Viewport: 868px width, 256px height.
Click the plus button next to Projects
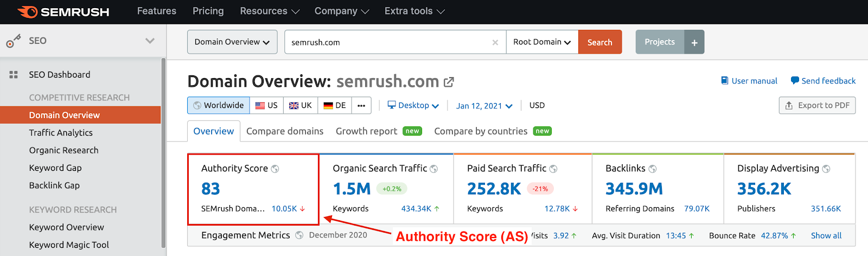click(694, 42)
